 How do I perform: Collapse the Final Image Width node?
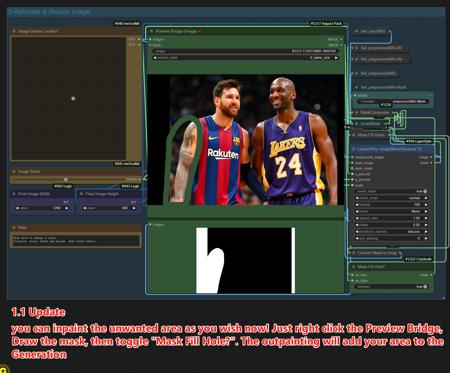click(14, 194)
